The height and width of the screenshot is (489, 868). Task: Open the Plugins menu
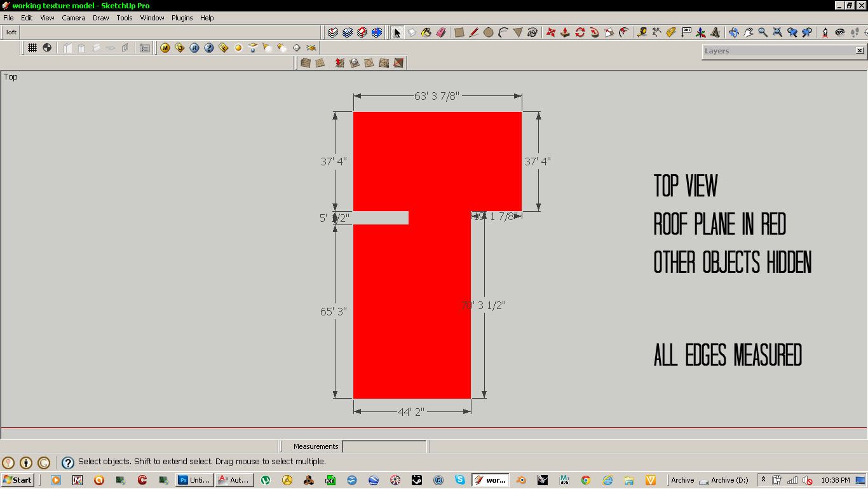[x=182, y=18]
